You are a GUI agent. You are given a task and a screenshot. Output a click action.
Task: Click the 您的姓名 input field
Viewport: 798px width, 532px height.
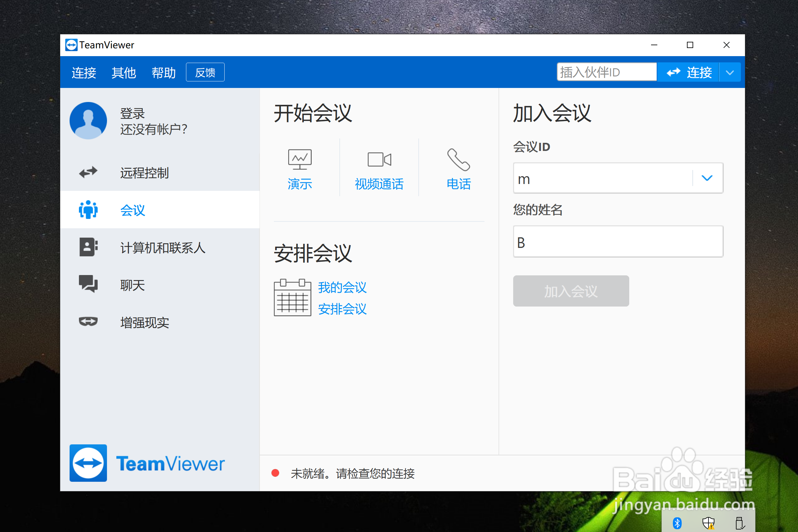tap(618, 242)
